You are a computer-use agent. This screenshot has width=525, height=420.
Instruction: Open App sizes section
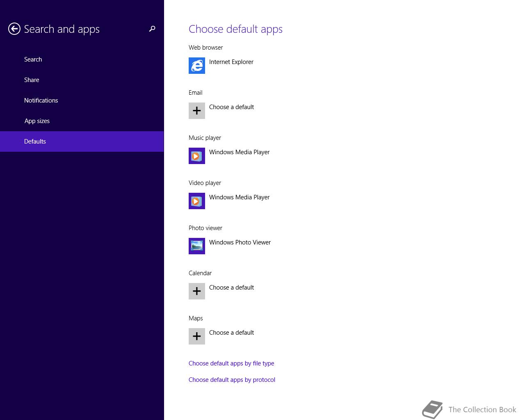[82, 121]
